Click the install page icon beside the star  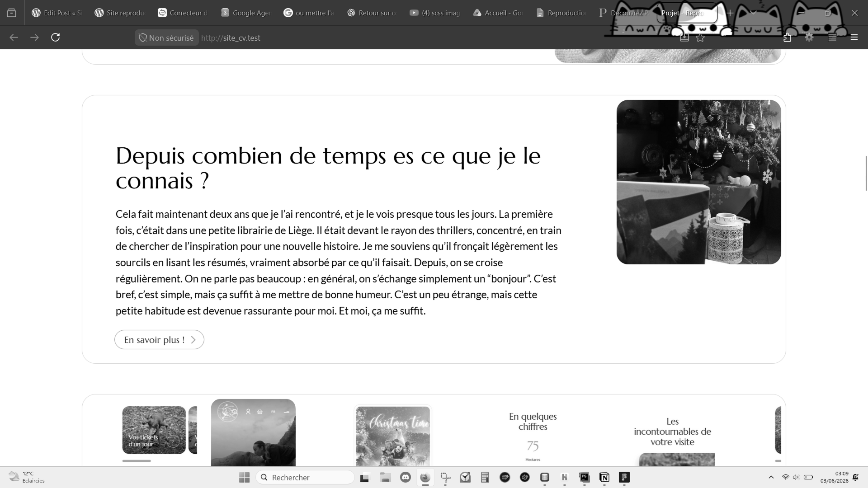684,38
